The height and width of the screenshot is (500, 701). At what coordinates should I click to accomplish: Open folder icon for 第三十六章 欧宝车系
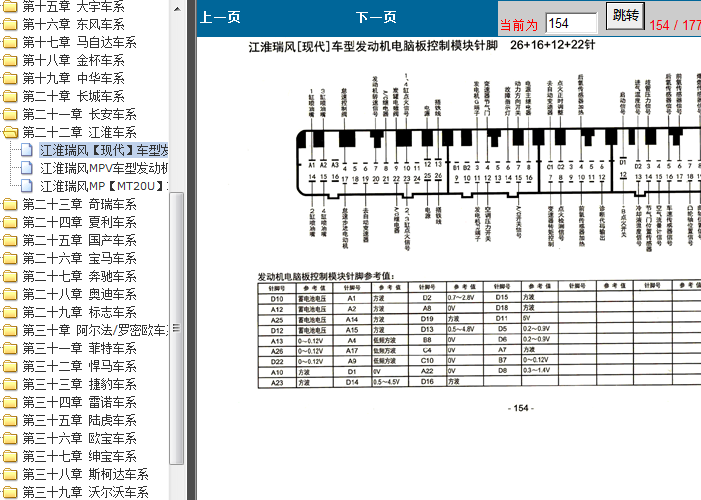[x=10, y=438]
